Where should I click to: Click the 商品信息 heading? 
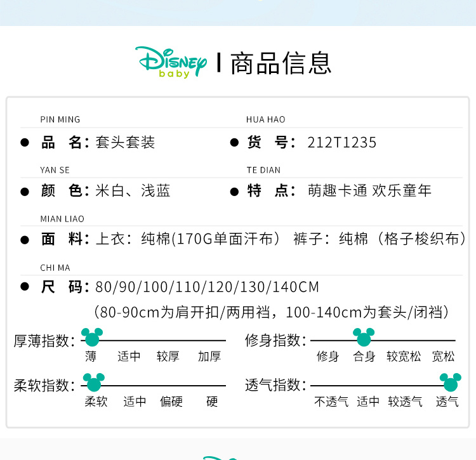tap(281, 63)
